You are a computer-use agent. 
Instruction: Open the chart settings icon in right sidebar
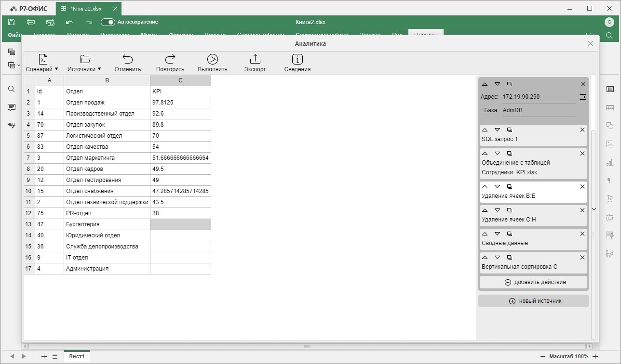tap(610, 162)
